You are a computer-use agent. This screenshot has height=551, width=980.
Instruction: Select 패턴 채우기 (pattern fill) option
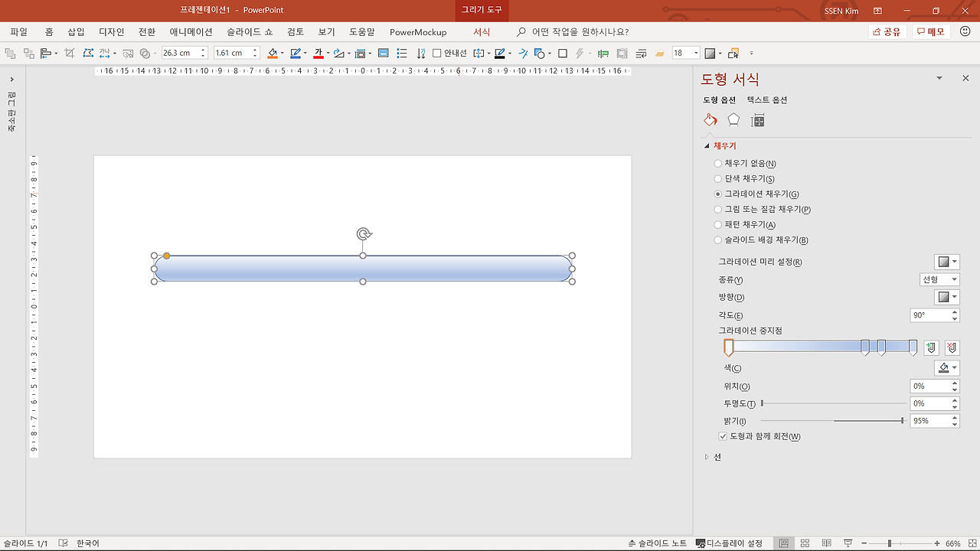click(745, 224)
